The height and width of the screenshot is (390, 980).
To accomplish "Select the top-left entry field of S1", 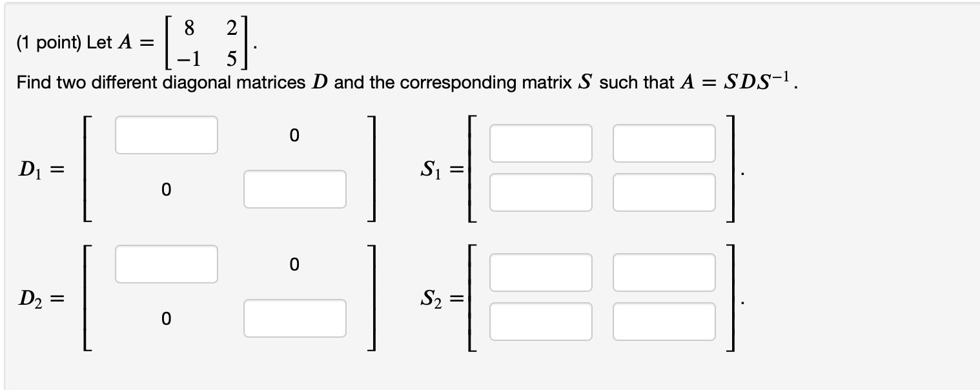I will [541, 143].
